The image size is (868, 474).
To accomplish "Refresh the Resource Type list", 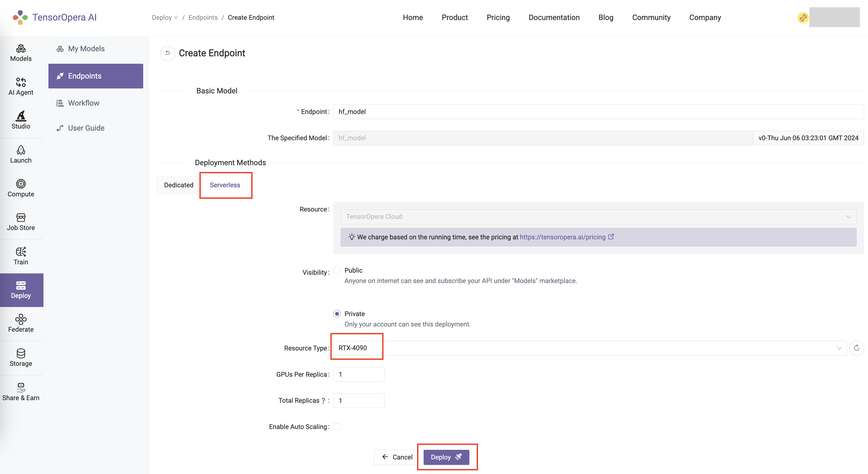I will pyautogui.click(x=856, y=348).
